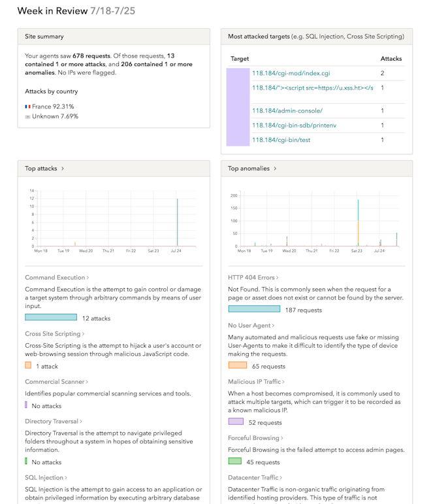The width and height of the screenshot is (431, 504).
Task: Click the France flag icon
Action: click(x=27, y=107)
